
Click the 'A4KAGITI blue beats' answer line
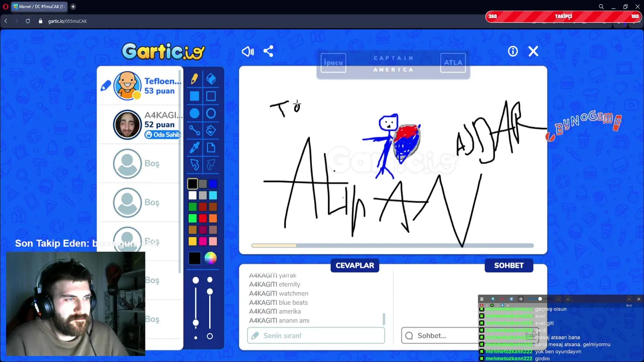278,303
